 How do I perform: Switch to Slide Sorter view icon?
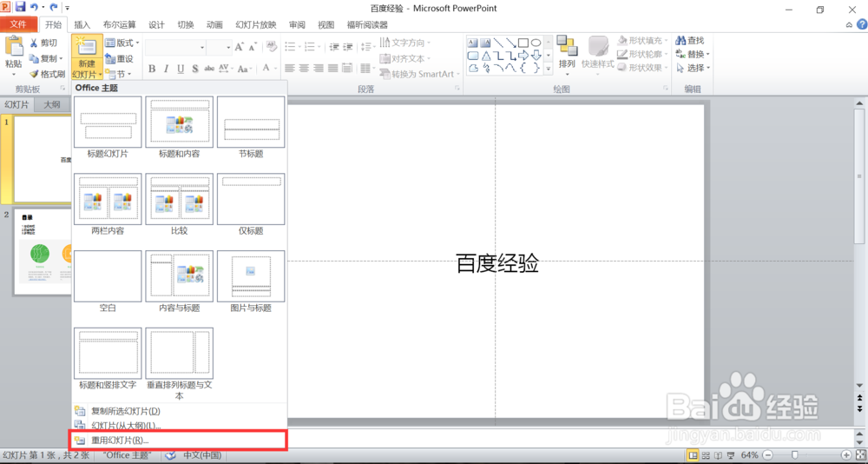pyautogui.click(x=705, y=455)
